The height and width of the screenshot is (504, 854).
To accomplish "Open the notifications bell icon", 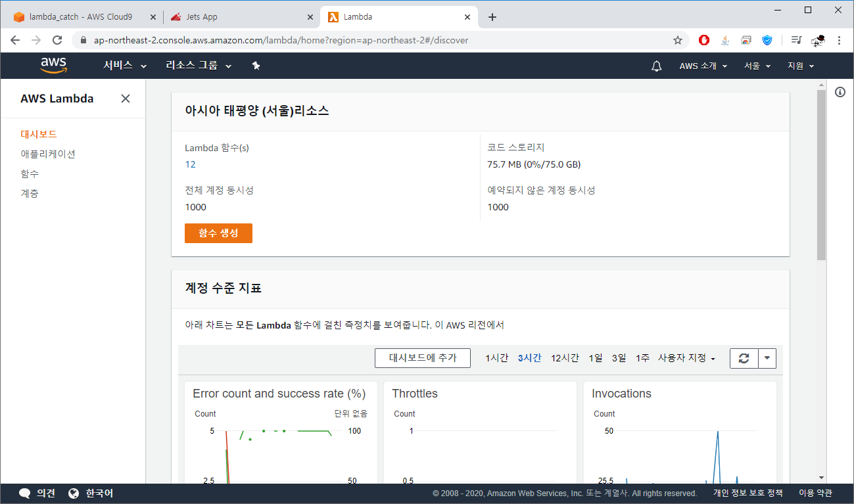I will click(656, 66).
